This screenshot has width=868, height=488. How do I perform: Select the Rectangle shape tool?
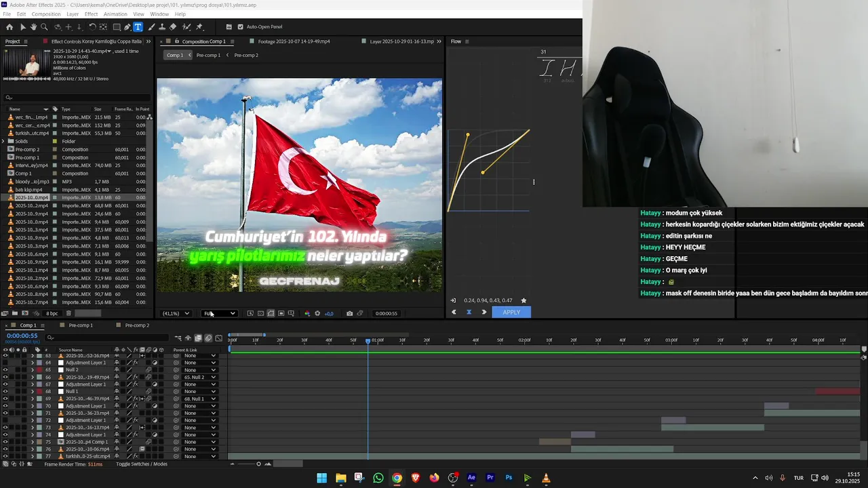point(117,27)
